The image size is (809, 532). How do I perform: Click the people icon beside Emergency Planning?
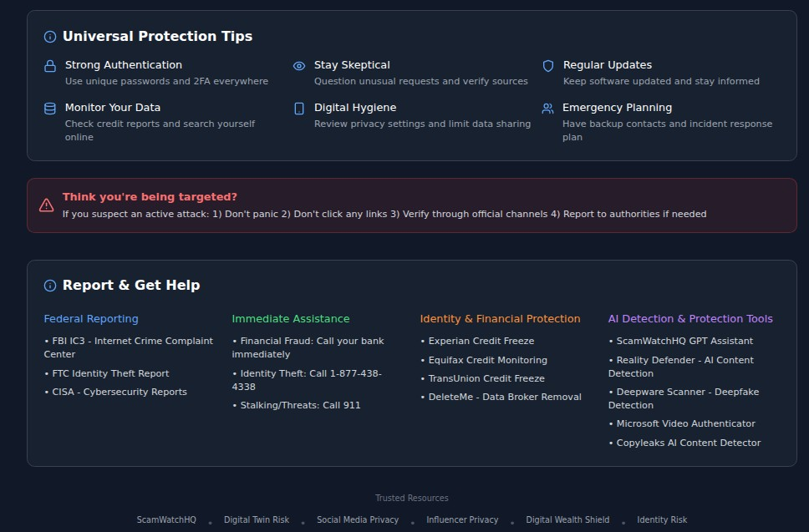point(547,109)
